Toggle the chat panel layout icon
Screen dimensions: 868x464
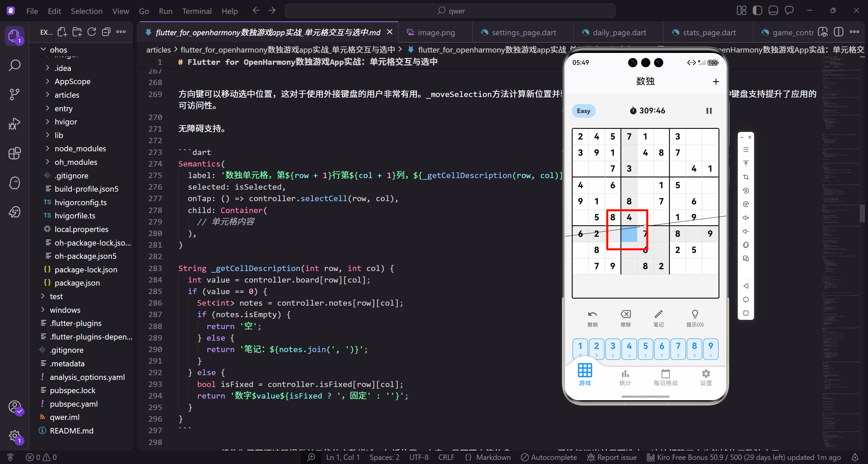click(x=789, y=11)
